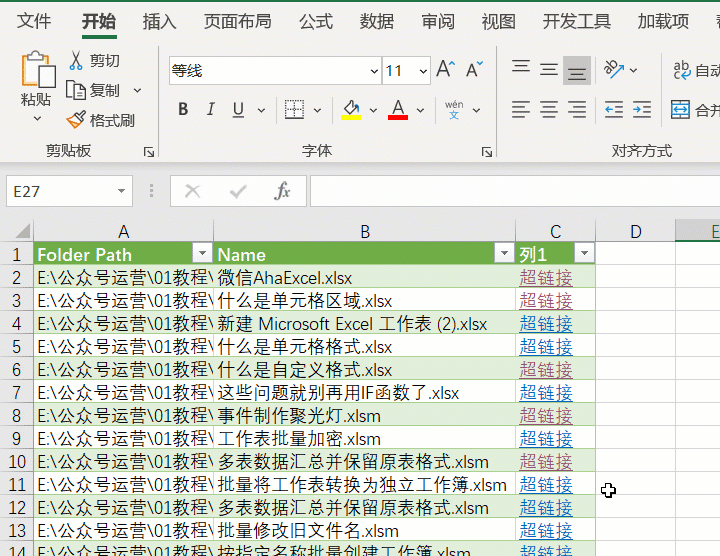Apply italic formatting
Viewport: 720px width, 556px height.
tap(210, 109)
